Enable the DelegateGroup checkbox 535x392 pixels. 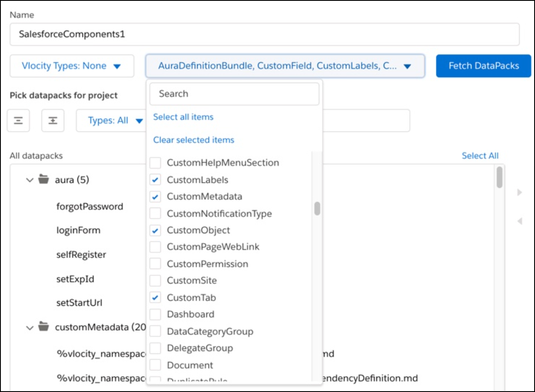(156, 348)
